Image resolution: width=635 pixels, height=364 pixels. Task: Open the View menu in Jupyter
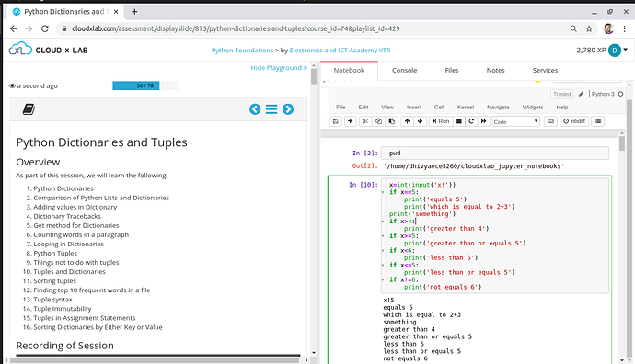(x=387, y=108)
